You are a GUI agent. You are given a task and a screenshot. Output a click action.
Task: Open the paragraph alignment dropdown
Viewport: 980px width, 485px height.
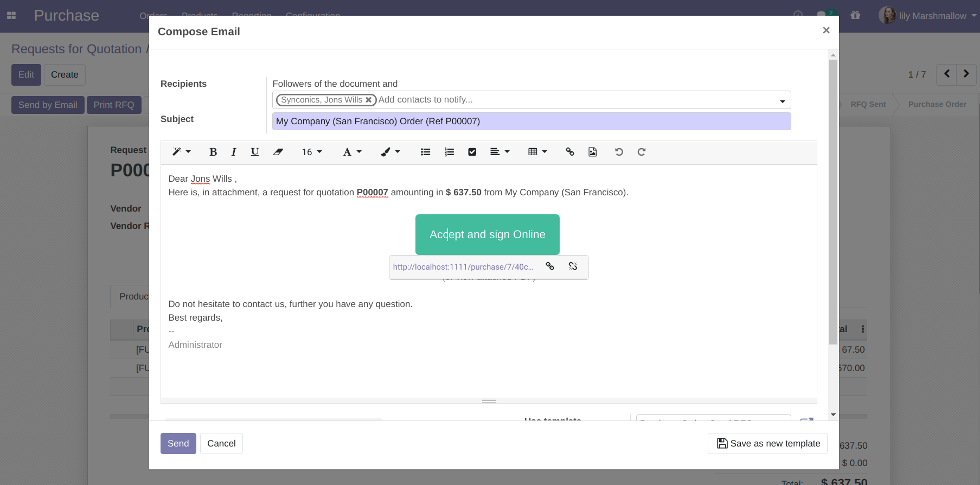(499, 152)
